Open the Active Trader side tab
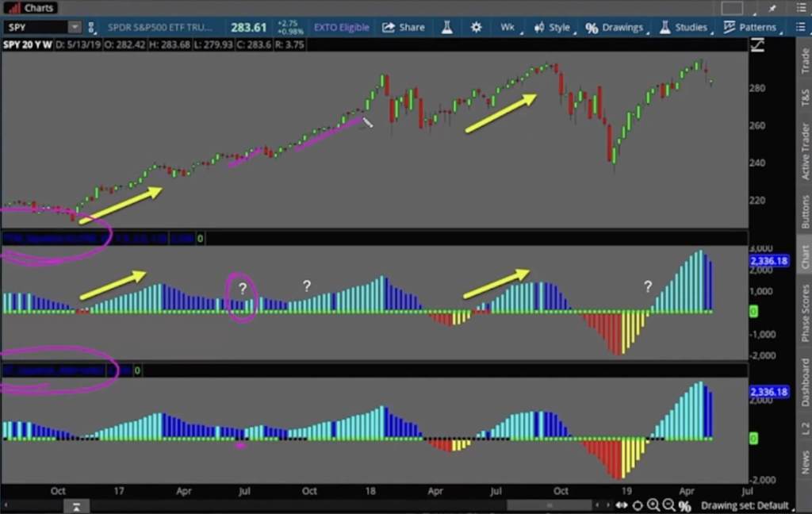The width and height of the screenshot is (812, 514). [x=804, y=152]
